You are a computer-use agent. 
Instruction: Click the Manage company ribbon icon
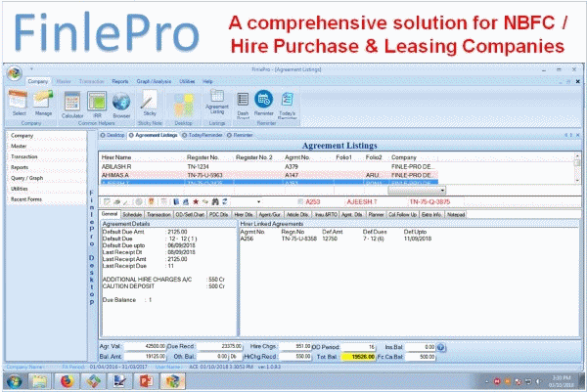43,103
